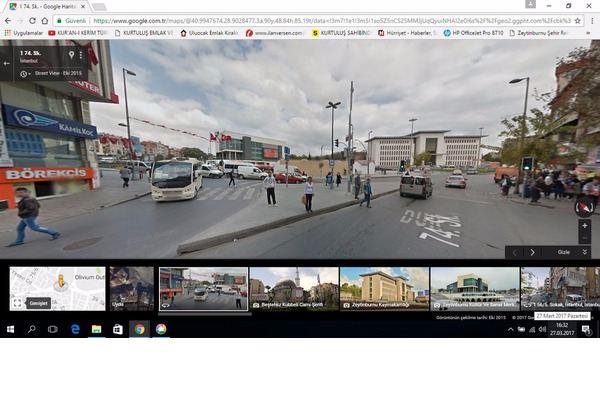Zoom in with the plus button
Screen dimensions: 600x400
584,226
